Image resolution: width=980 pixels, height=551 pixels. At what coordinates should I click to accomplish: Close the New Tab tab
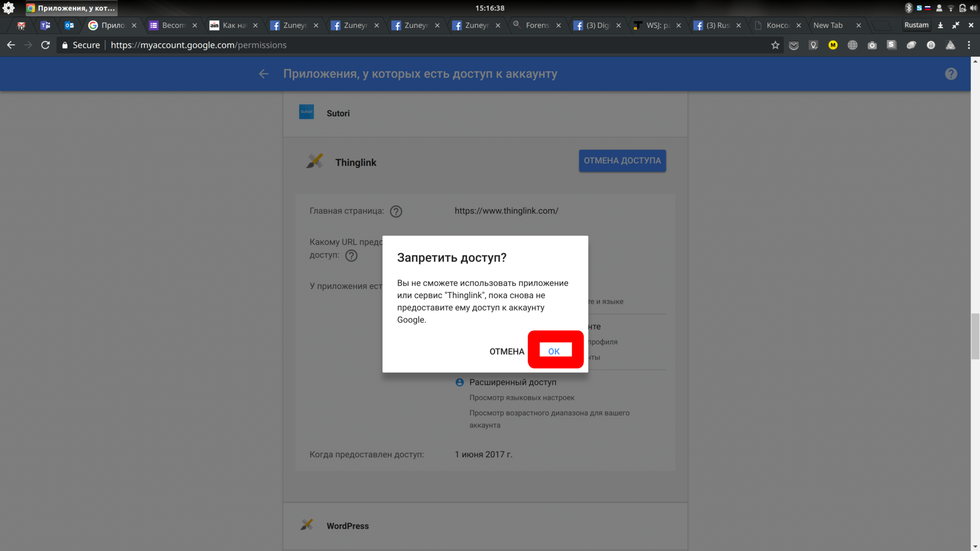pyautogui.click(x=858, y=25)
